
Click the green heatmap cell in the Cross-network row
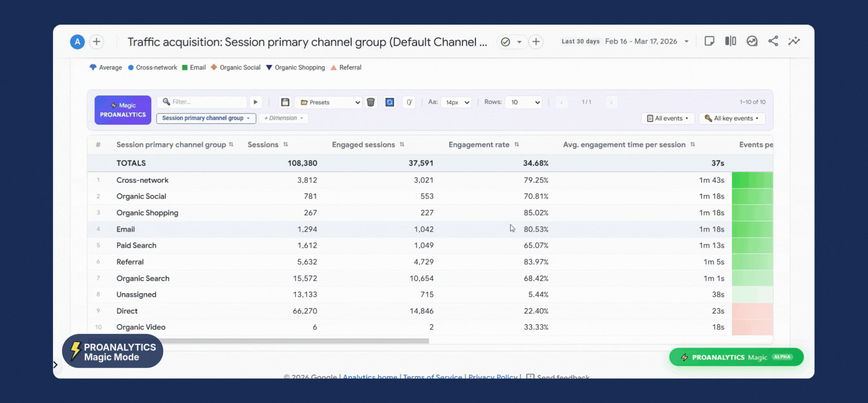click(752, 180)
